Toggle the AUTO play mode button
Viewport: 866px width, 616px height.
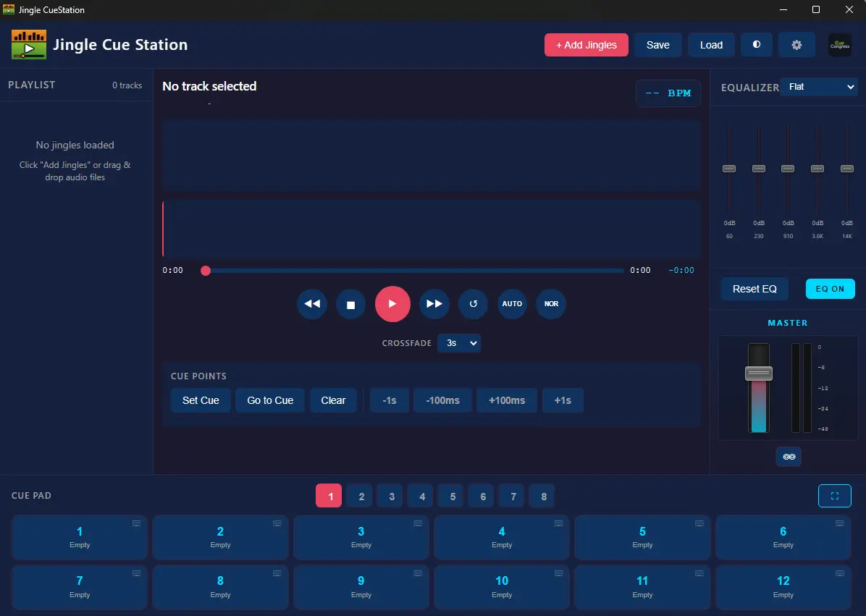pyautogui.click(x=512, y=304)
